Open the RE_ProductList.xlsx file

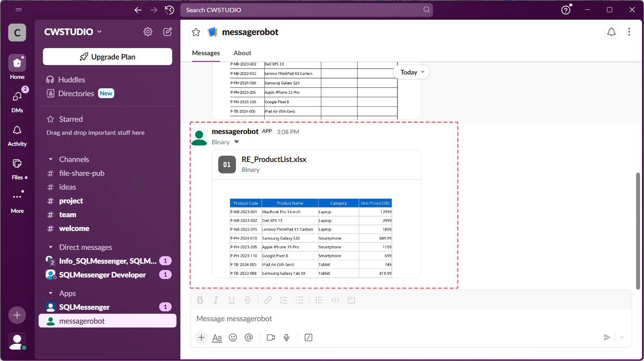pos(274,159)
